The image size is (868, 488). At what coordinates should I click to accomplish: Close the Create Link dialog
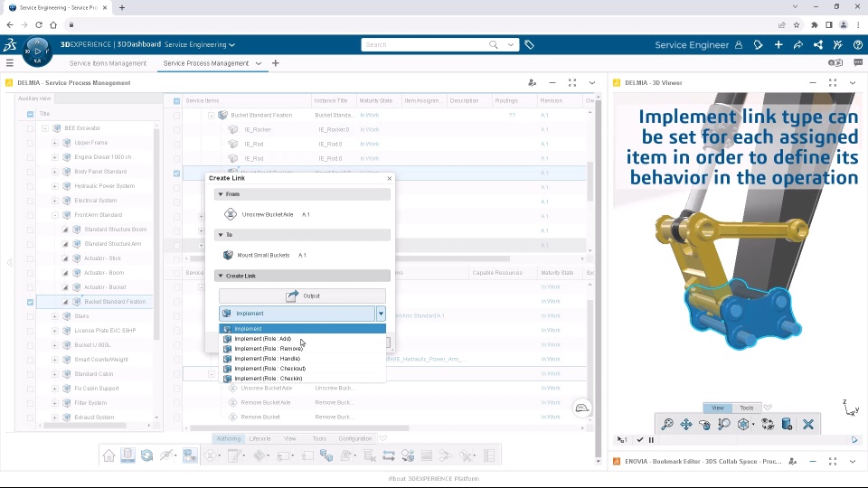[x=389, y=178]
